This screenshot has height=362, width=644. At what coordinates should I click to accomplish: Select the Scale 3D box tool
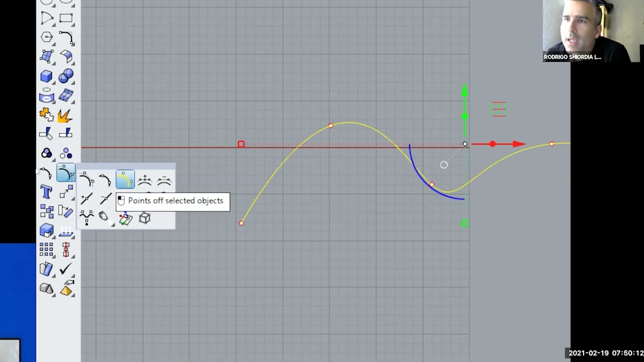pyautogui.click(x=47, y=230)
